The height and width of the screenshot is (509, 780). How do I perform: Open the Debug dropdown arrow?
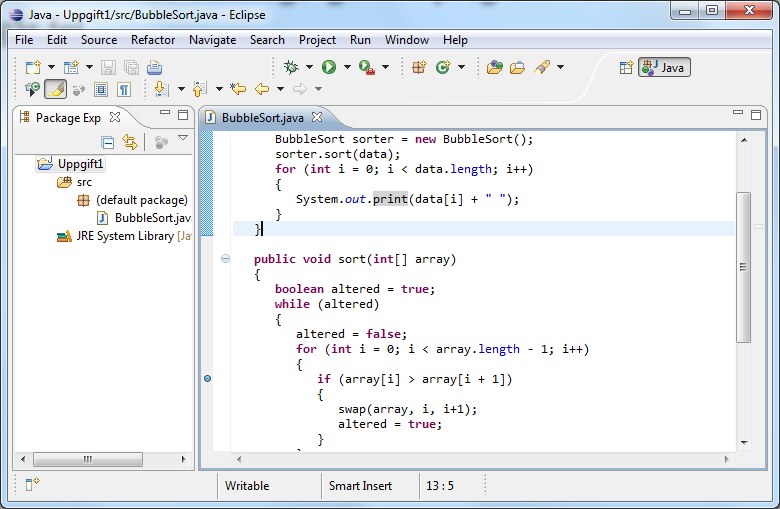pyautogui.click(x=309, y=67)
